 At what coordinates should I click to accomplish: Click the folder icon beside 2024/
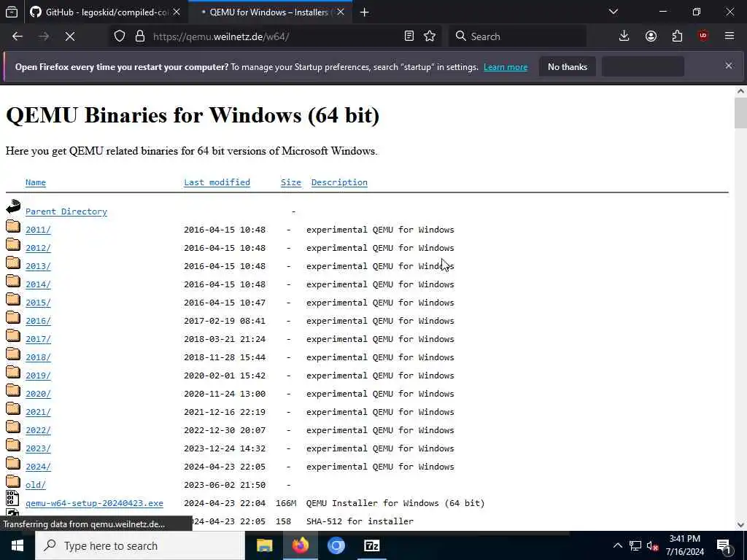pyautogui.click(x=13, y=463)
